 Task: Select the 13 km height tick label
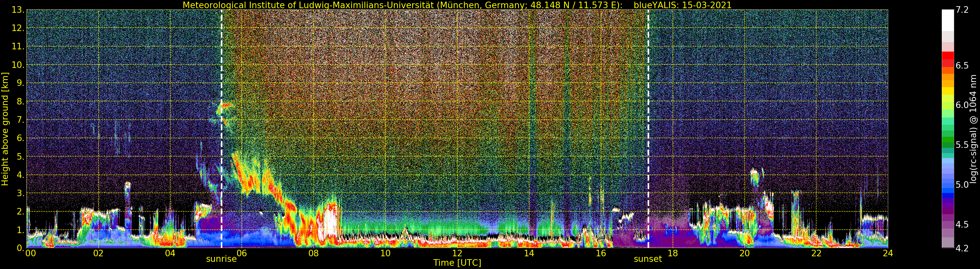tap(18, 10)
